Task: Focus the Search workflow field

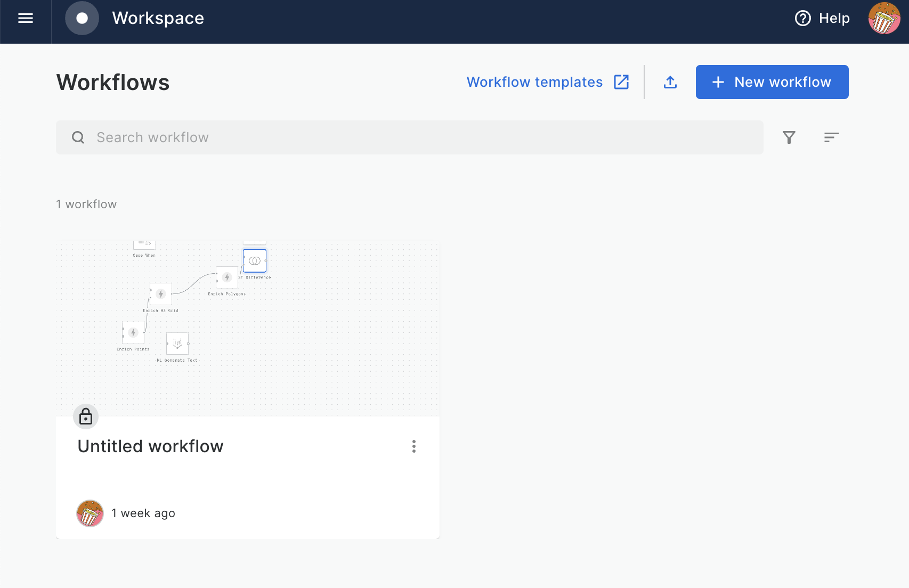Action: click(x=416, y=137)
